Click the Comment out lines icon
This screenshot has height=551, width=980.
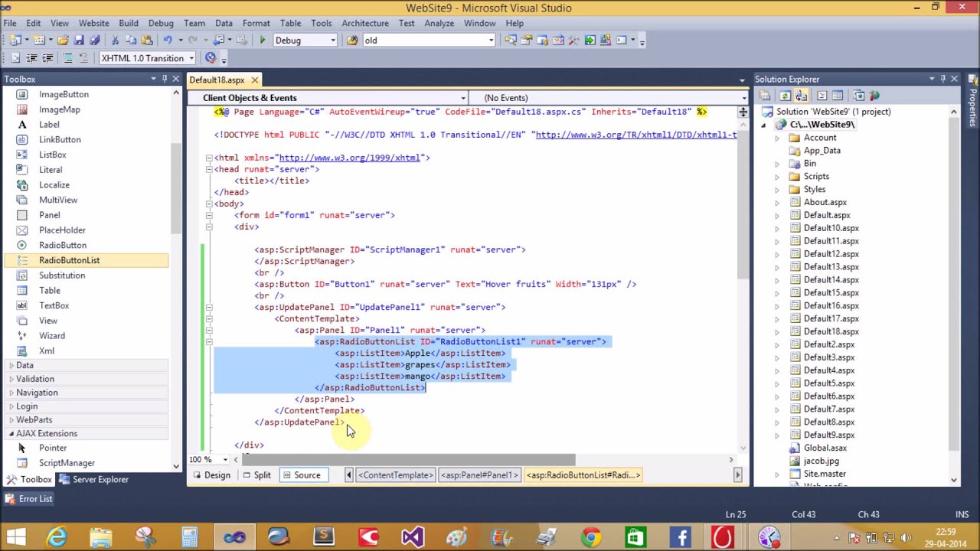click(x=67, y=58)
